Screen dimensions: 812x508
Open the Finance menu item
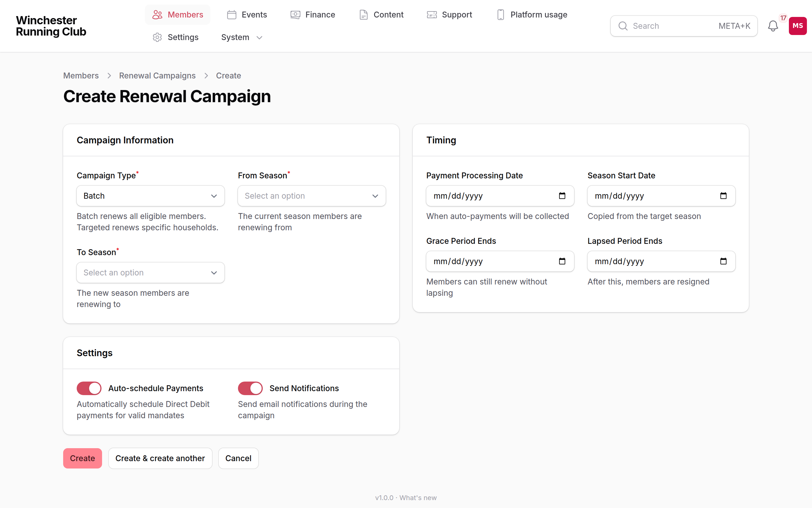313,15
